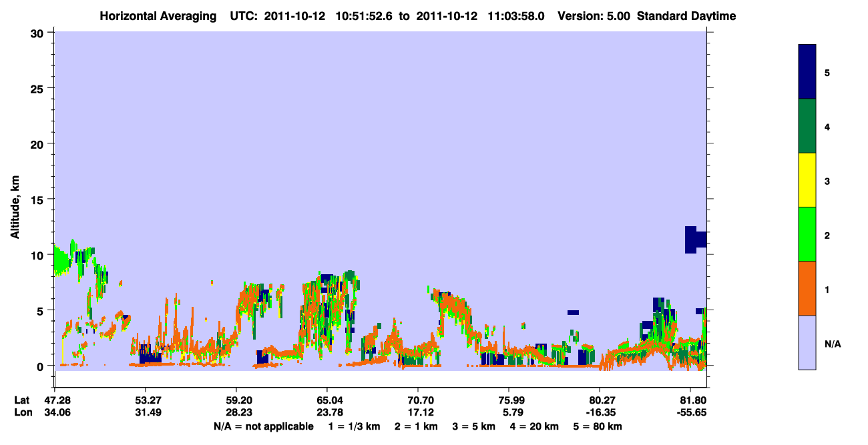Click the '3 = 5 km' legend note
The height and width of the screenshot is (445, 868).
475,426
